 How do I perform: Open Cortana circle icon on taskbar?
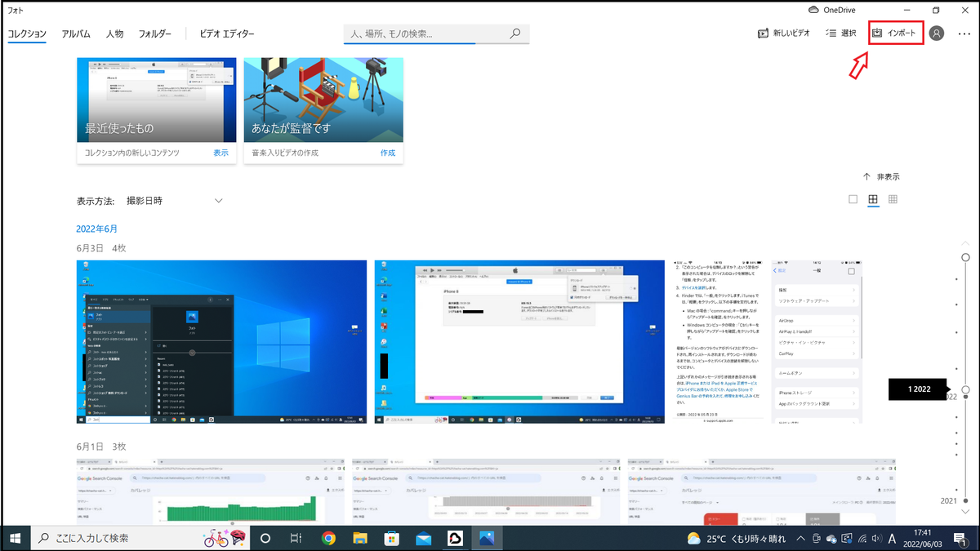[x=265, y=538]
